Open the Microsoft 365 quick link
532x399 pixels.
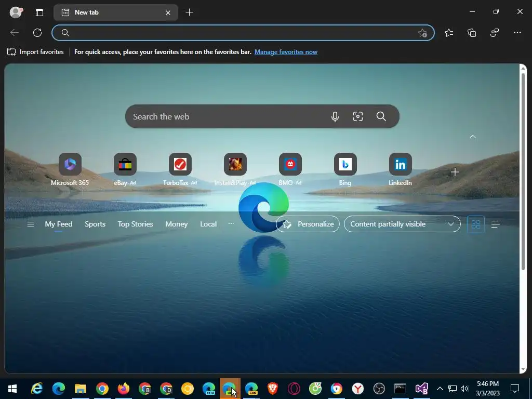click(70, 169)
